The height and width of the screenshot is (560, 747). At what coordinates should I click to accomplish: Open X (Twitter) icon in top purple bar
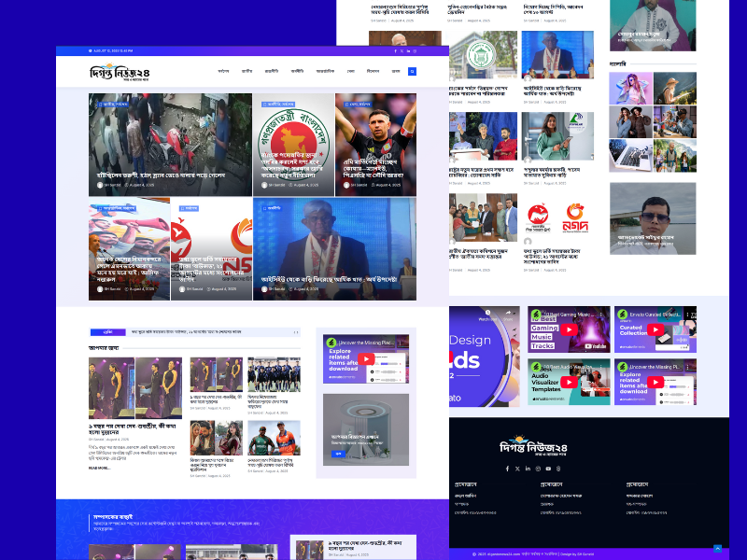(x=402, y=51)
